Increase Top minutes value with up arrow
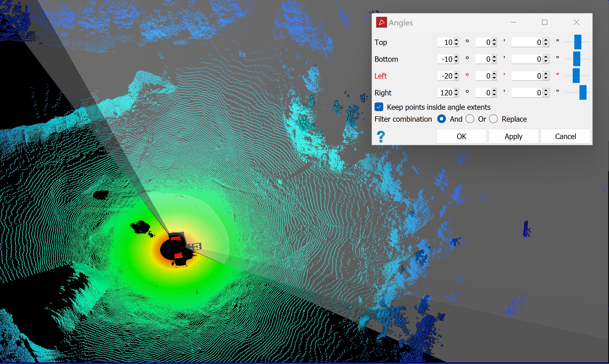Viewport: 609px width, 364px height. click(x=494, y=40)
